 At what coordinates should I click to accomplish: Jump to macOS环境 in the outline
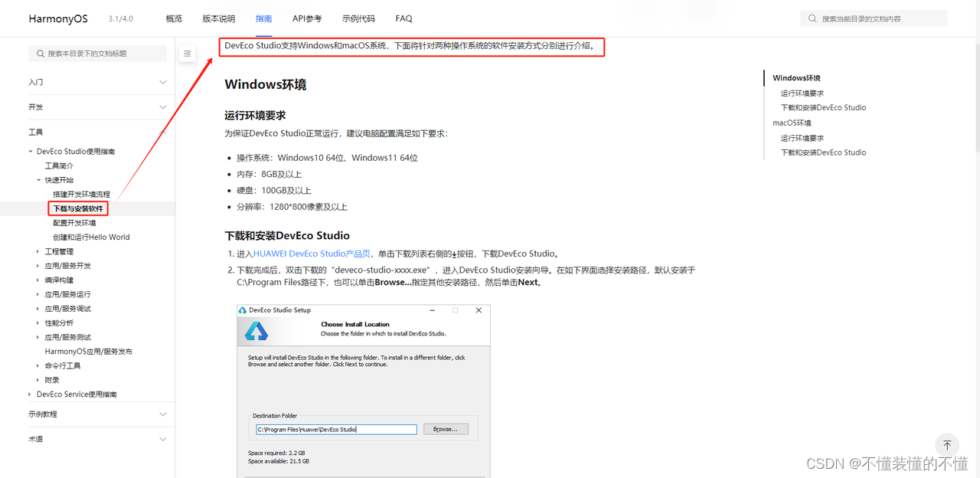792,123
